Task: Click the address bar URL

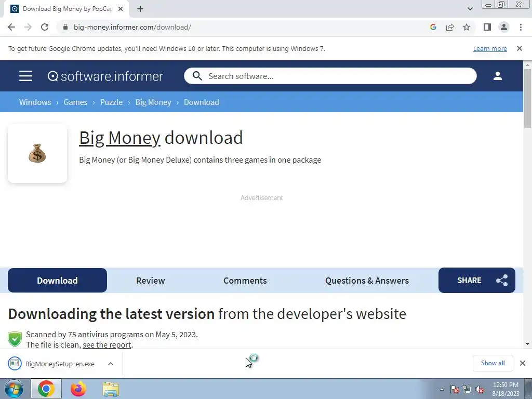Action: 132,27
